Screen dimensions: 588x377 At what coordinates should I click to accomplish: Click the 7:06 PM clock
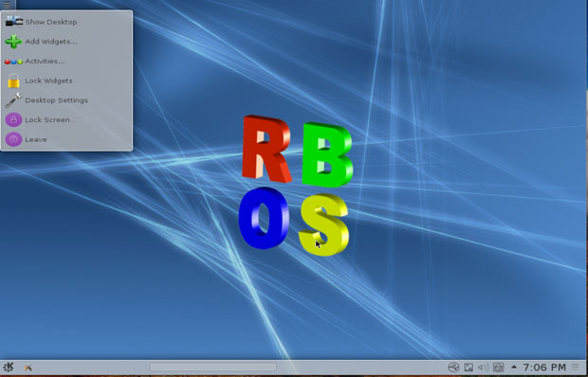[544, 367]
